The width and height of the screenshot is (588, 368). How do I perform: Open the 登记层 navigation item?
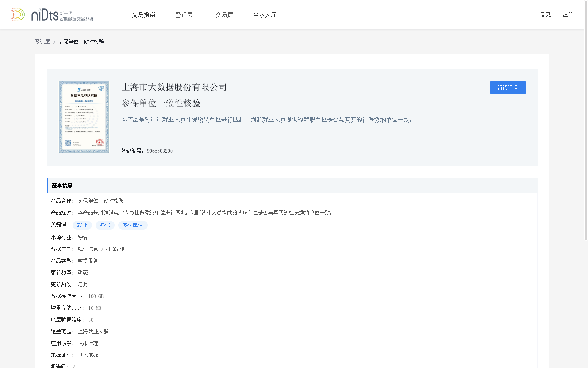[x=184, y=15]
